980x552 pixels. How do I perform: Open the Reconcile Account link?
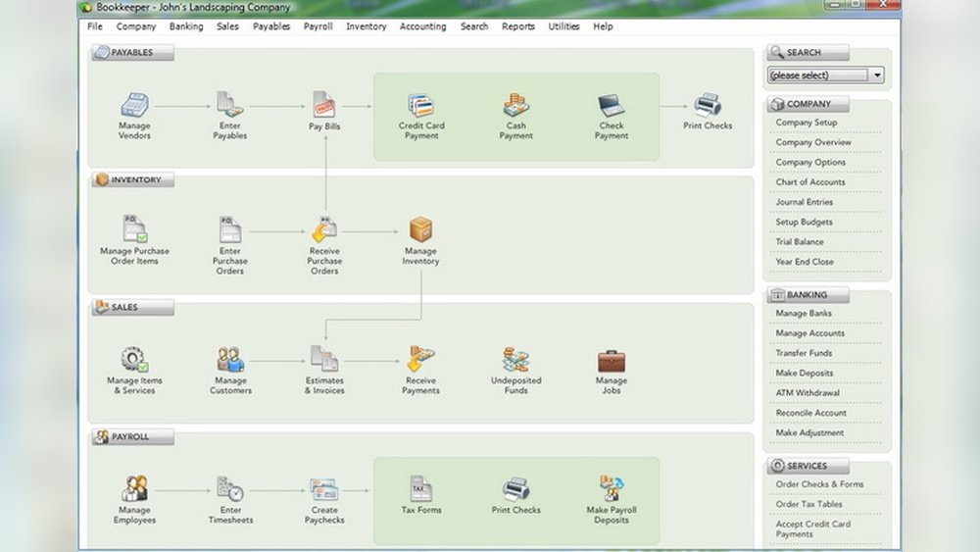[x=810, y=413]
